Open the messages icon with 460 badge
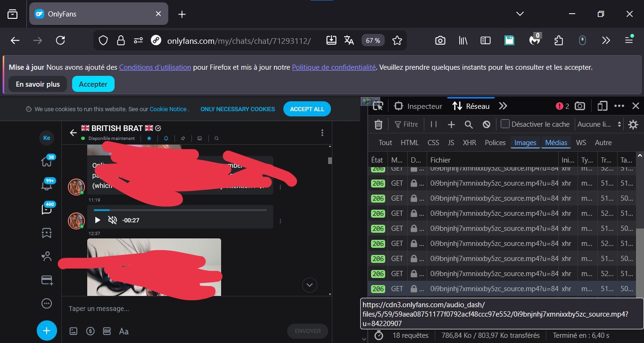644x343 pixels. (x=46, y=209)
